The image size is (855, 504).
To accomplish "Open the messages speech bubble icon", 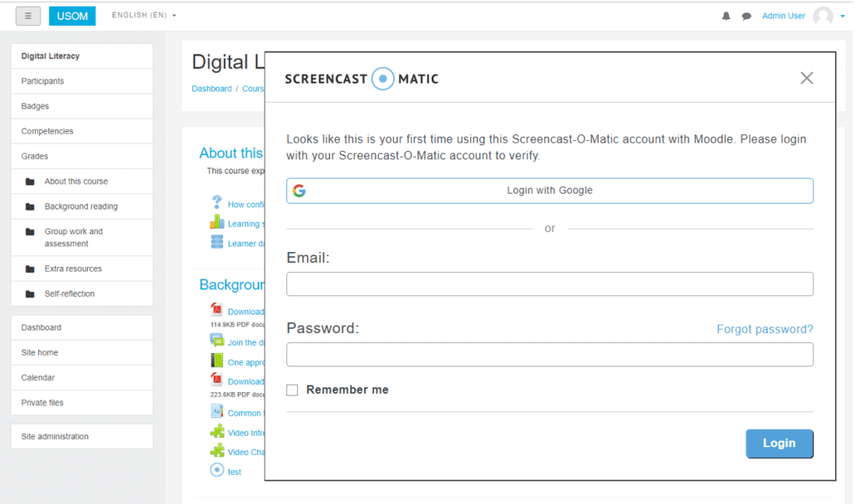I will pyautogui.click(x=746, y=17).
